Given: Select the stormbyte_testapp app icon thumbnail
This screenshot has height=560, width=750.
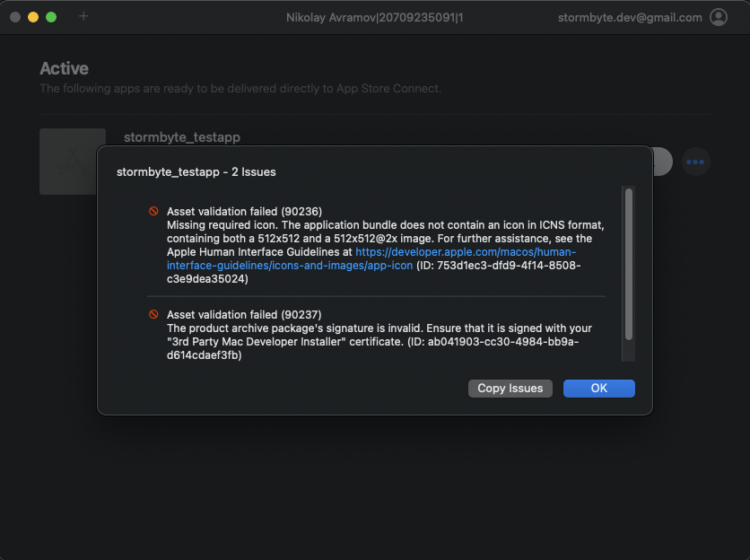Looking at the screenshot, I should 73,162.
